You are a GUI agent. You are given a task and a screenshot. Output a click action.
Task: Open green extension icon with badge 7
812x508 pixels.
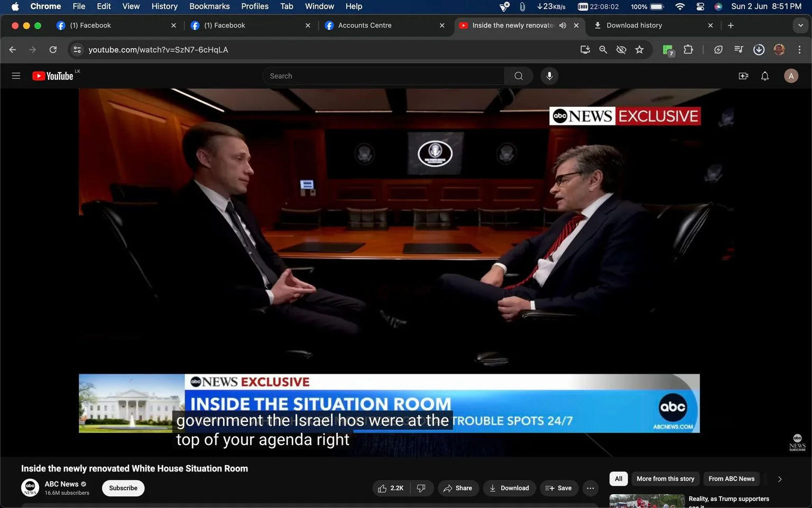click(668, 50)
